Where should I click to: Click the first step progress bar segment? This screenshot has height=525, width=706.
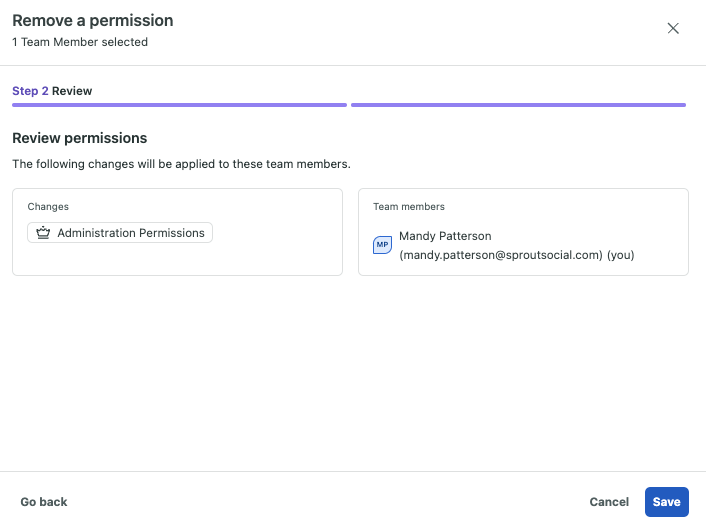(179, 104)
